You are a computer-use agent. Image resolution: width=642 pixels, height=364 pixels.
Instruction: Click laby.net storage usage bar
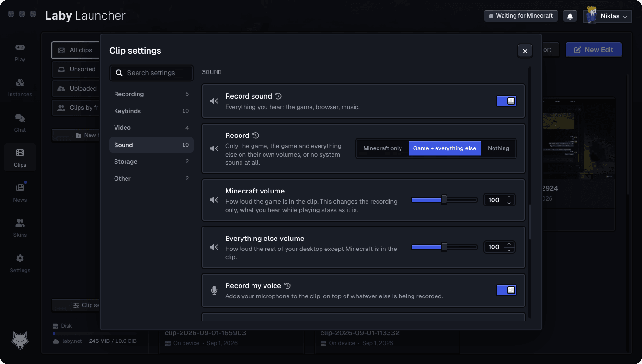(x=94, y=333)
